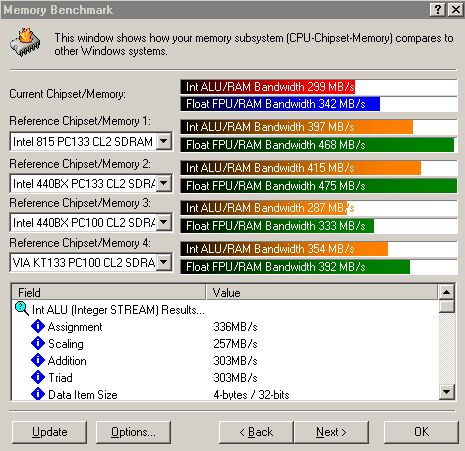This screenshot has width=465, height=451.
Task: Click the magnifier icon beside Int ALU Results
Action: point(22,309)
